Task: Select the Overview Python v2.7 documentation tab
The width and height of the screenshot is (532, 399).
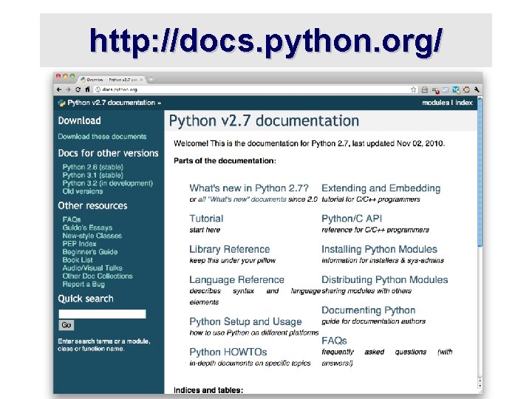Action: [112, 80]
